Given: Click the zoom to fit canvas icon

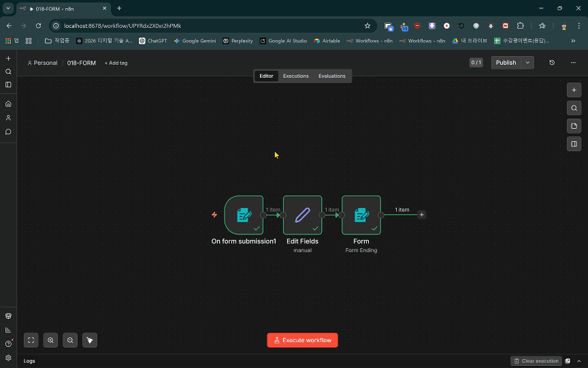Looking at the screenshot, I should 31,340.
